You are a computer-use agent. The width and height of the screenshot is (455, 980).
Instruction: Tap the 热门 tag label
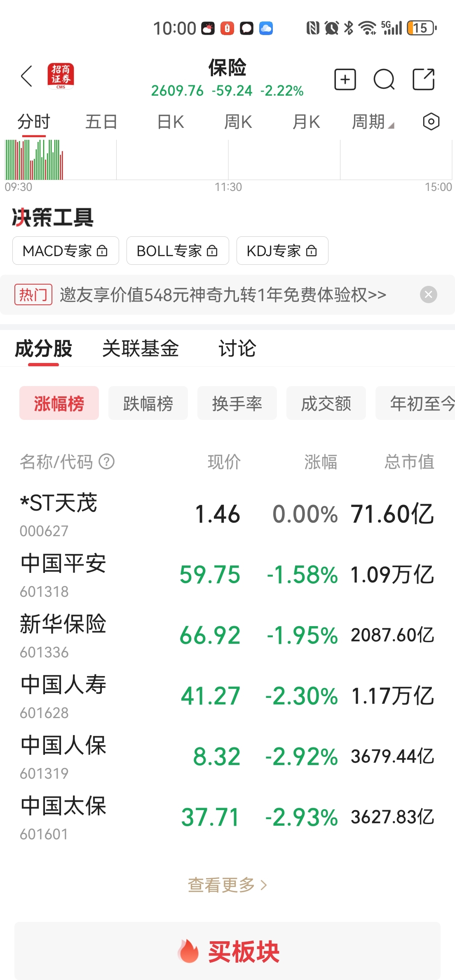33,294
